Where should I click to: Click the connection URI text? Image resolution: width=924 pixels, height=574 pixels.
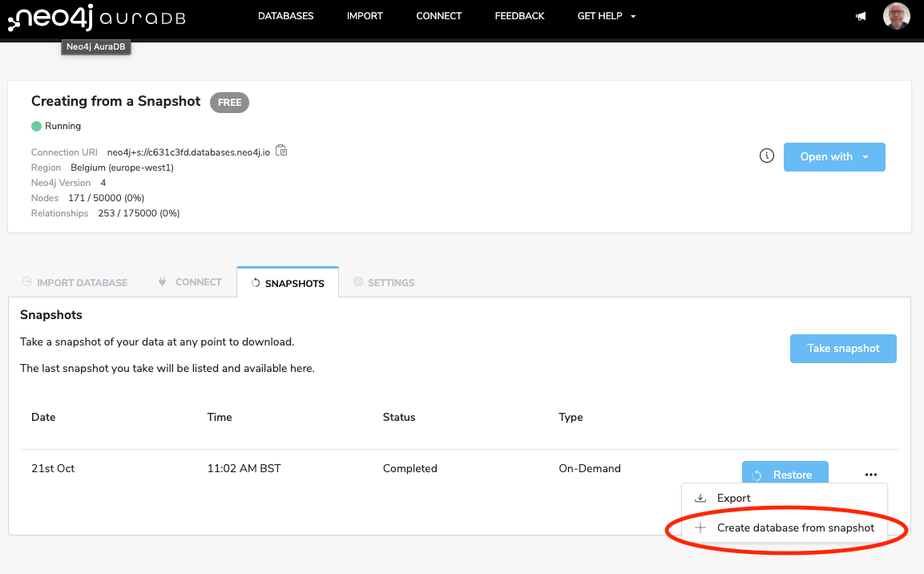click(x=188, y=152)
